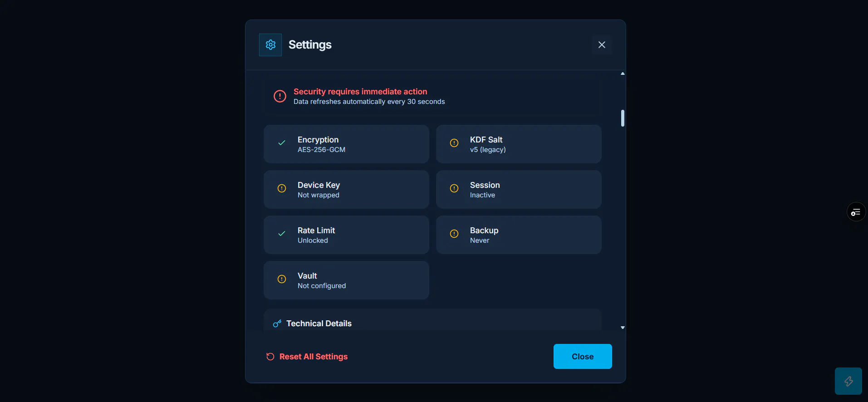Click the Encryption green checkmark icon
Image resolution: width=868 pixels, height=402 pixels.
[x=282, y=143]
